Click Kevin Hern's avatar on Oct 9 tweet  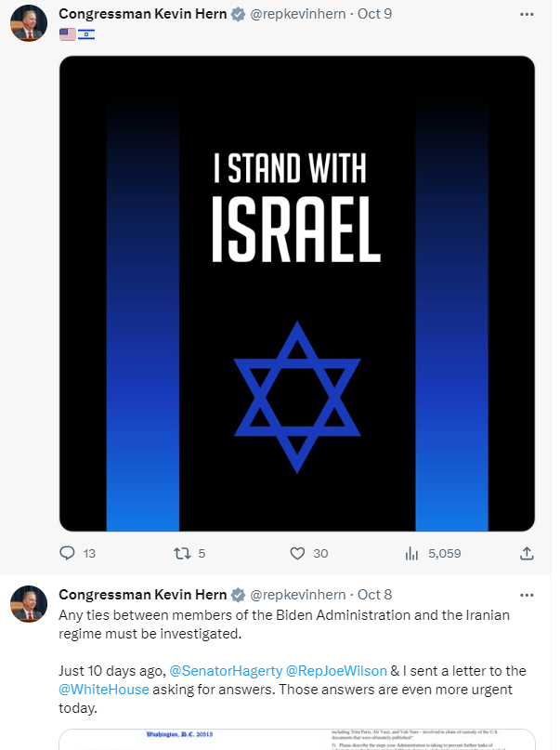point(29,23)
